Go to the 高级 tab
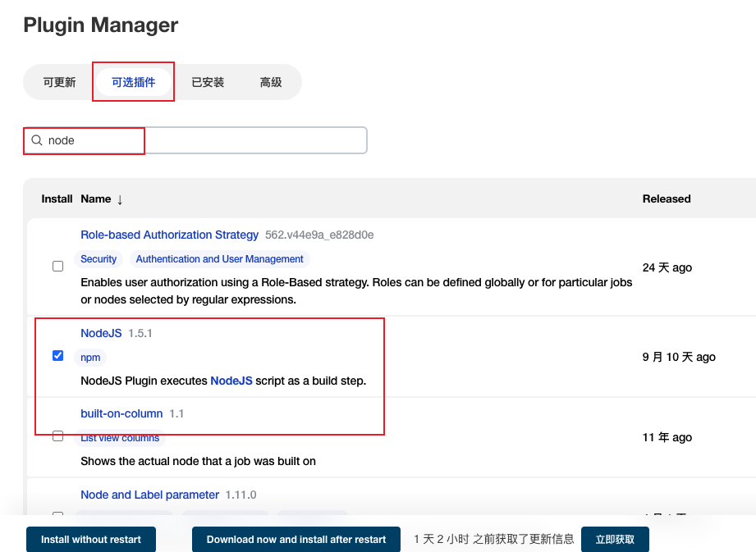This screenshot has width=756, height=552. pos(271,82)
